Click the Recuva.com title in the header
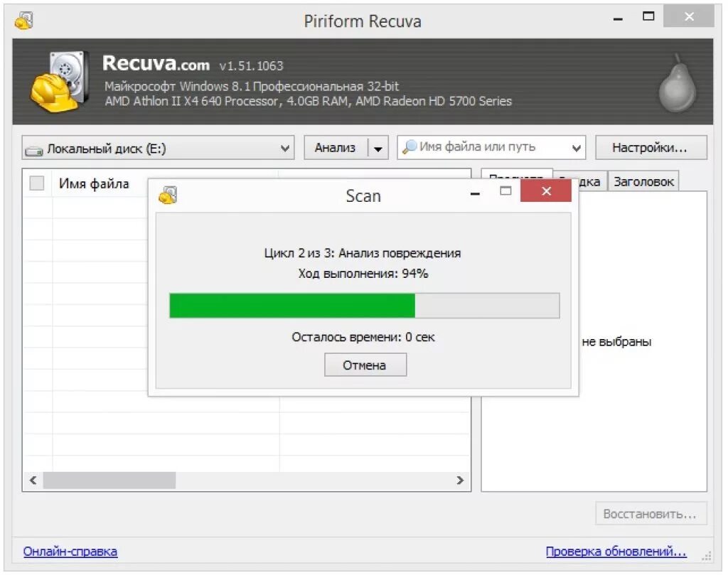 coord(156,63)
